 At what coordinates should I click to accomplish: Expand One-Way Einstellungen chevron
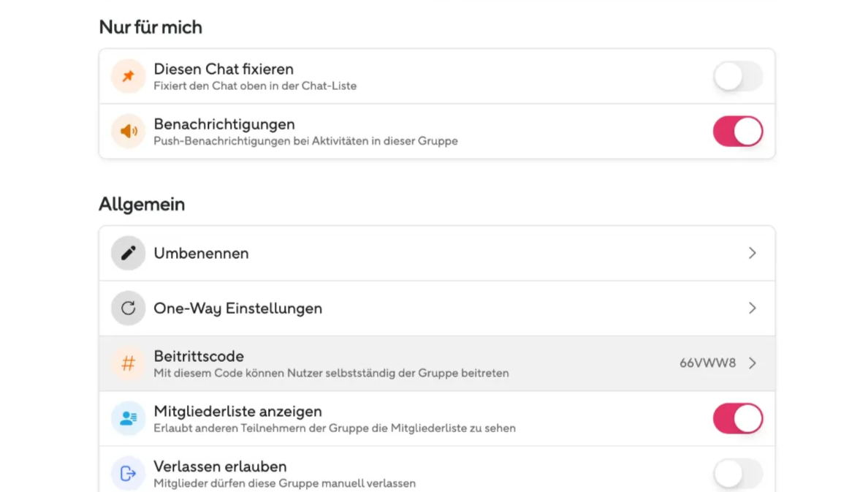(x=753, y=308)
